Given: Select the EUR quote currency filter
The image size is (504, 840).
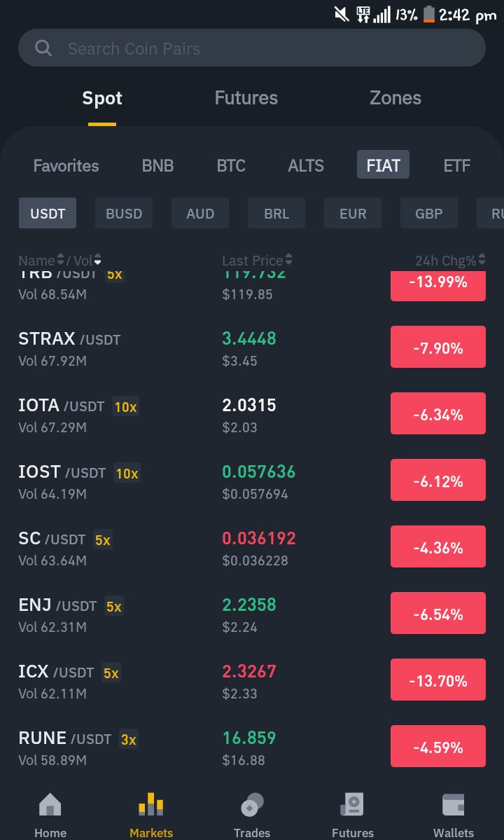Looking at the screenshot, I should click(353, 213).
